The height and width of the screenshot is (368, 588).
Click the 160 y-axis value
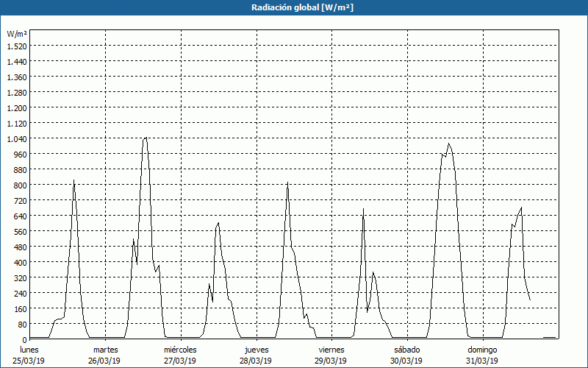21,308
